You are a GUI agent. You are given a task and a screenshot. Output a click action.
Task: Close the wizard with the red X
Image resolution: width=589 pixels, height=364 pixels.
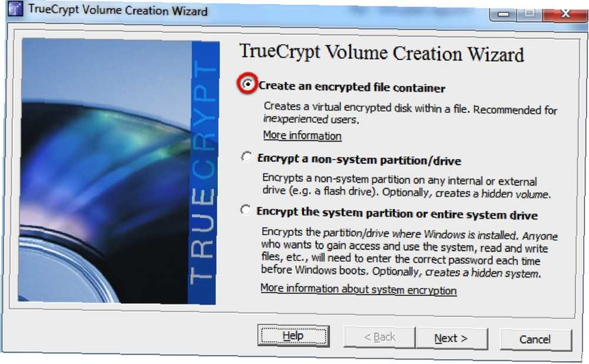[565, 14]
